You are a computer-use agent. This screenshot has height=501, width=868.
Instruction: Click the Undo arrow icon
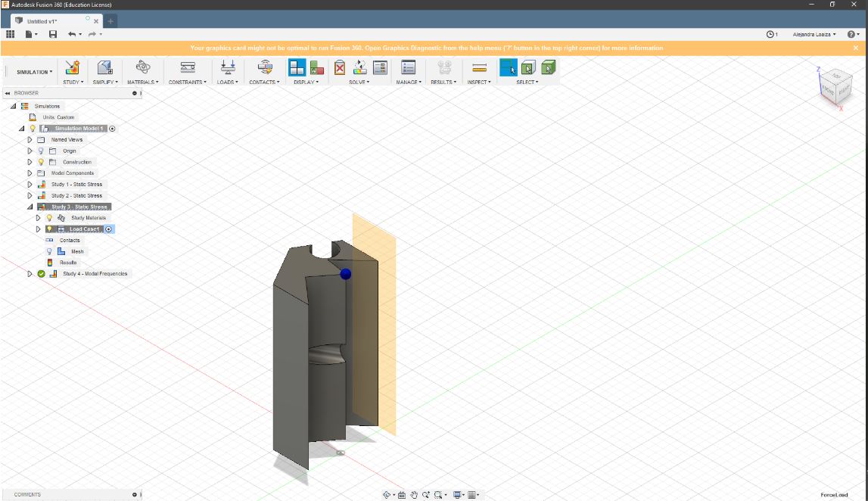pyautogui.click(x=72, y=34)
